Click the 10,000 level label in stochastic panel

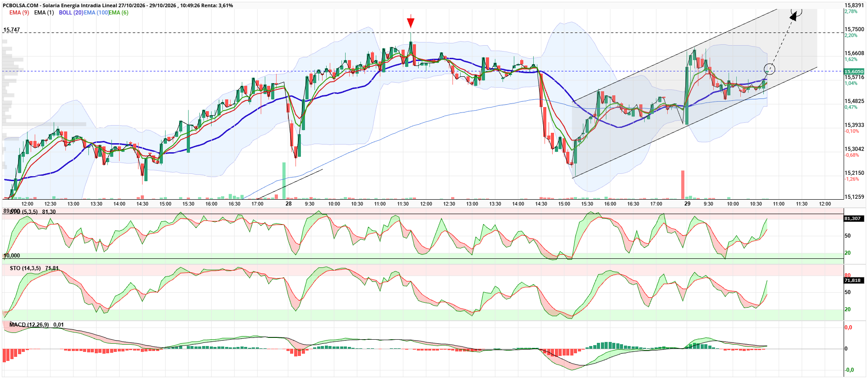(12, 256)
